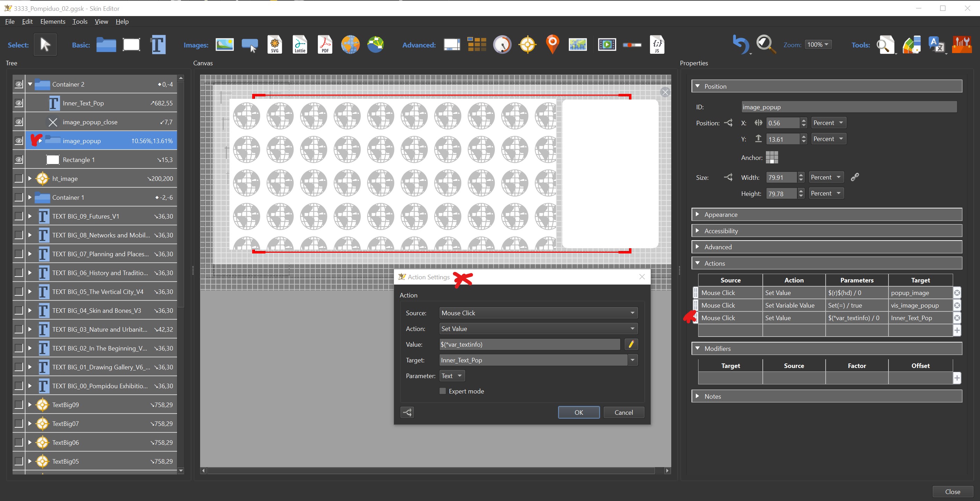The width and height of the screenshot is (980, 501).
Task: Open the Parameter Text dropdown
Action: [x=452, y=376]
